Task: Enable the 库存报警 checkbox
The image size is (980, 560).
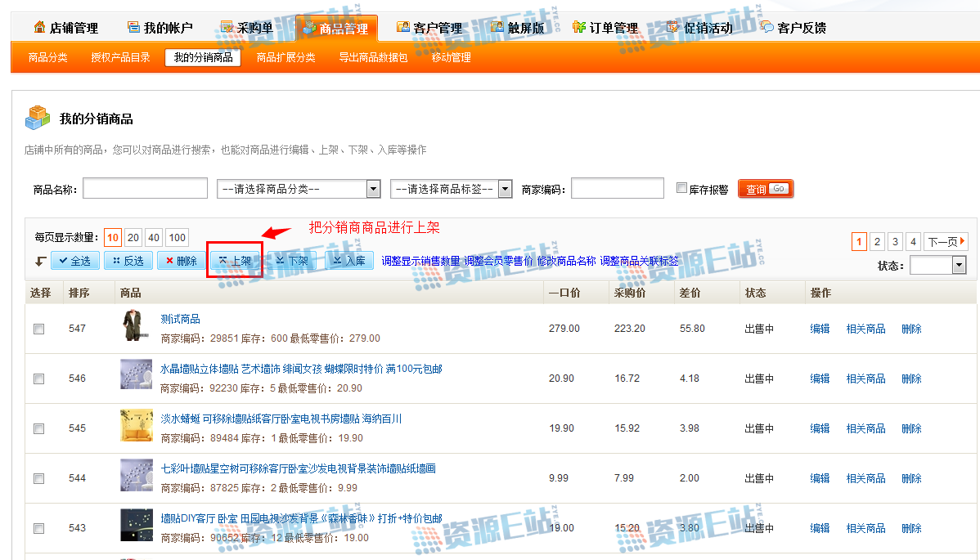Action: click(x=681, y=189)
